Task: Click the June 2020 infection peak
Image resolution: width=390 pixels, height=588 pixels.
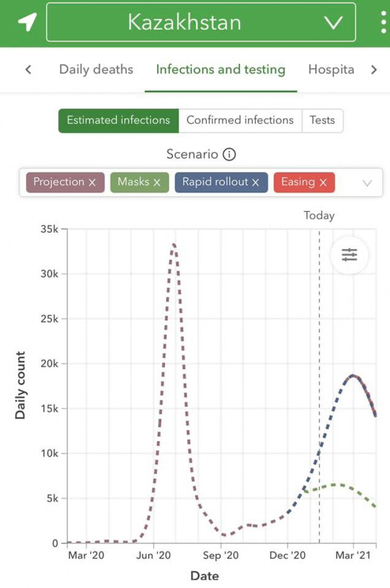Action: point(173,245)
